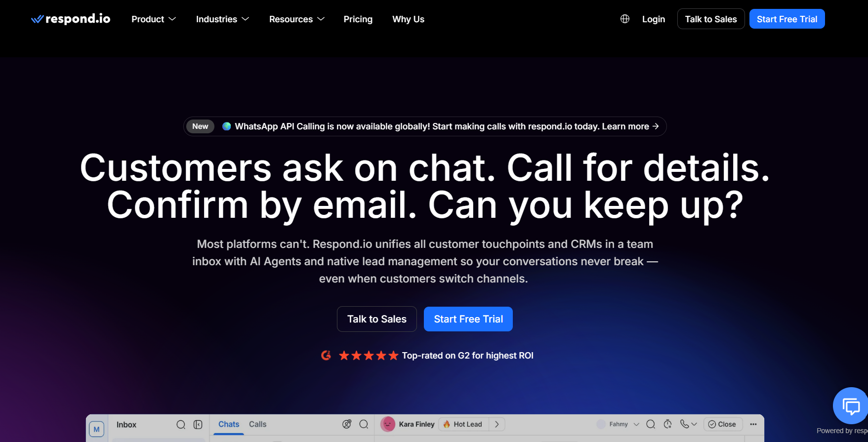Click the respond.io logo

pos(71,19)
